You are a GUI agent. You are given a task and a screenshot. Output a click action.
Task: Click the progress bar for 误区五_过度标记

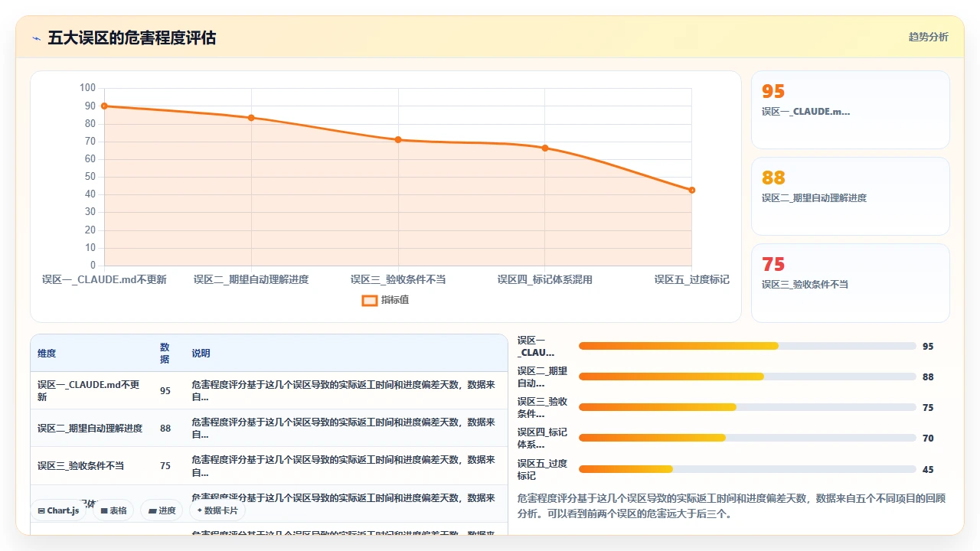(x=747, y=469)
